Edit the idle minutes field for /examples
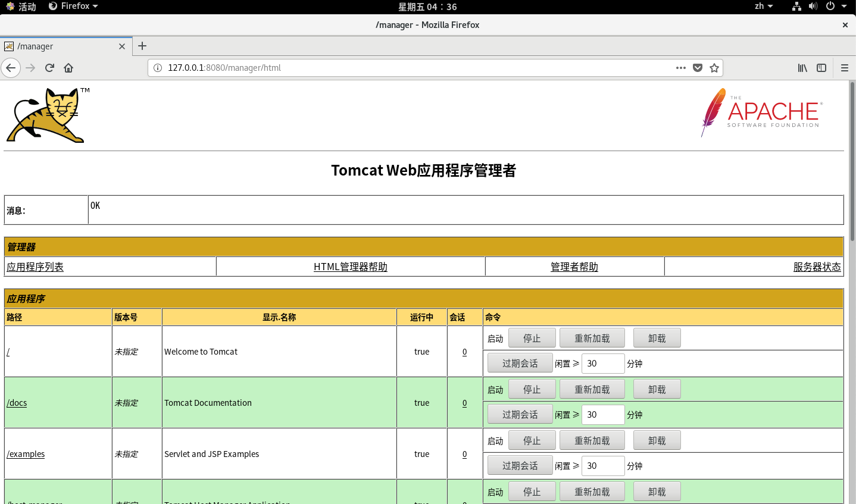The width and height of the screenshot is (856, 504). [x=602, y=466]
